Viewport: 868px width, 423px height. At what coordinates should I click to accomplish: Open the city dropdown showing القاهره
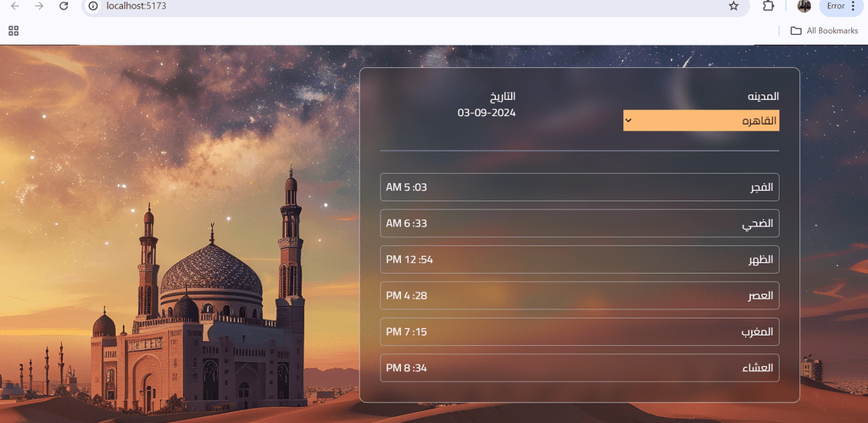pyautogui.click(x=701, y=120)
